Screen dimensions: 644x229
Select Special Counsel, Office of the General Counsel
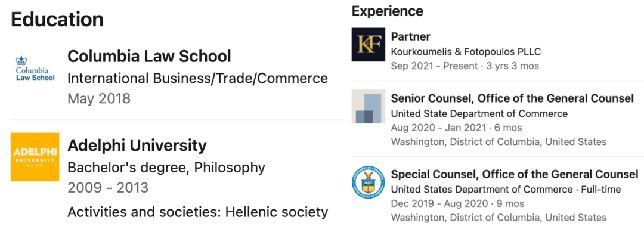(515, 174)
